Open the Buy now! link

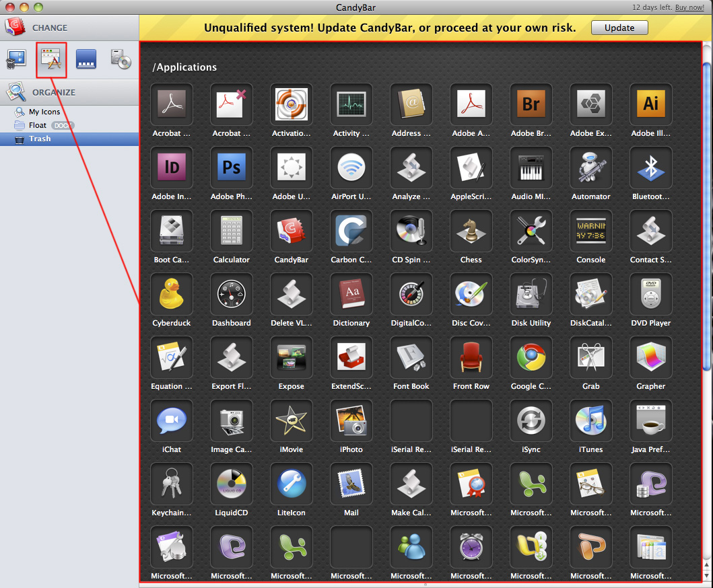[689, 7]
